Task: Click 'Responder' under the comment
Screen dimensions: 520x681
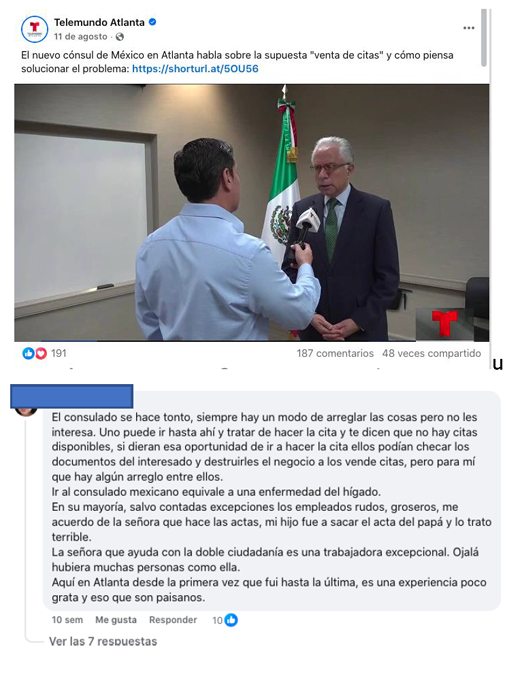Action: click(173, 620)
